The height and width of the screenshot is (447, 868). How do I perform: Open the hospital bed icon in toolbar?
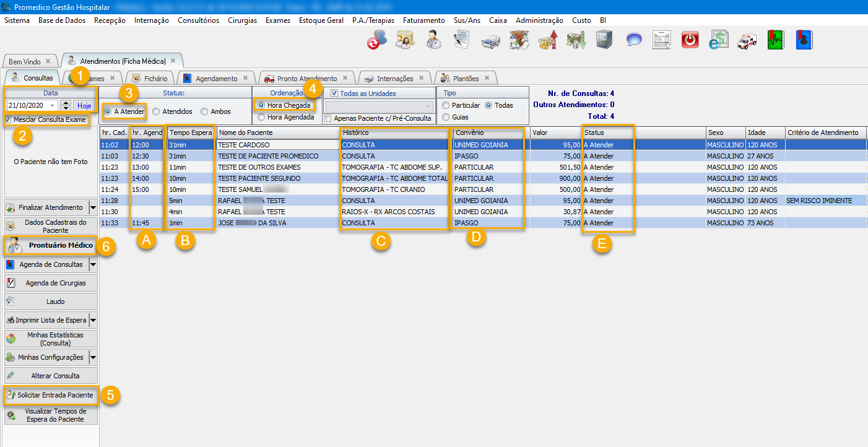click(x=490, y=40)
